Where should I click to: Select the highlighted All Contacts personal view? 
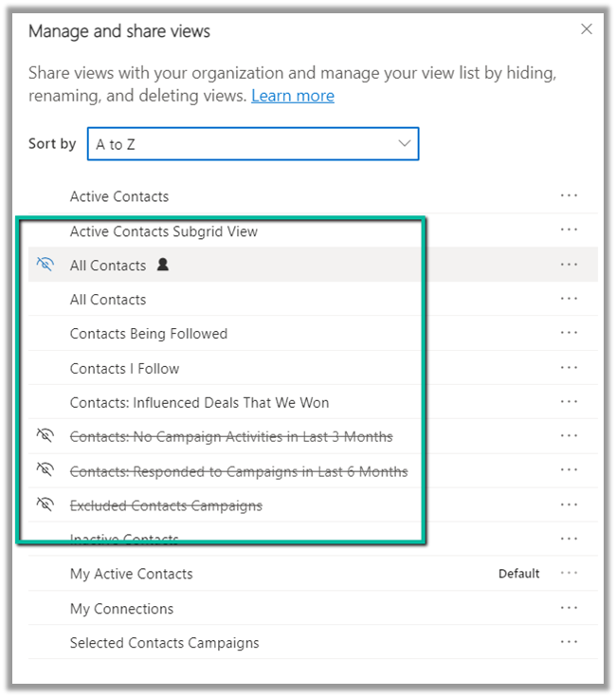(x=108, y=266)
